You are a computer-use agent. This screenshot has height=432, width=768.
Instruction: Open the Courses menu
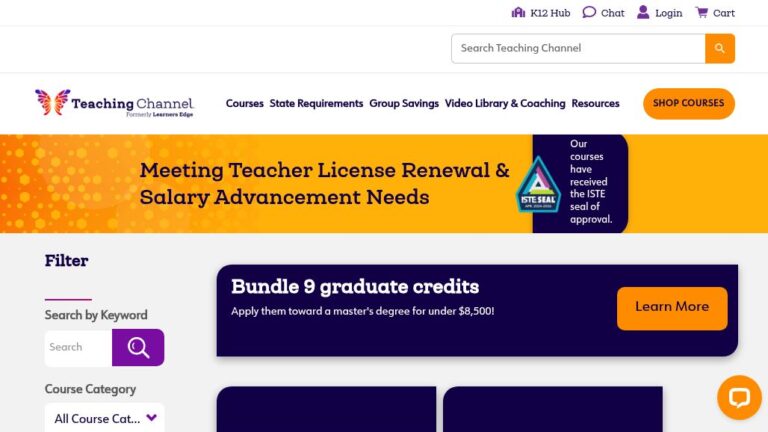click(x=244, y=103)
